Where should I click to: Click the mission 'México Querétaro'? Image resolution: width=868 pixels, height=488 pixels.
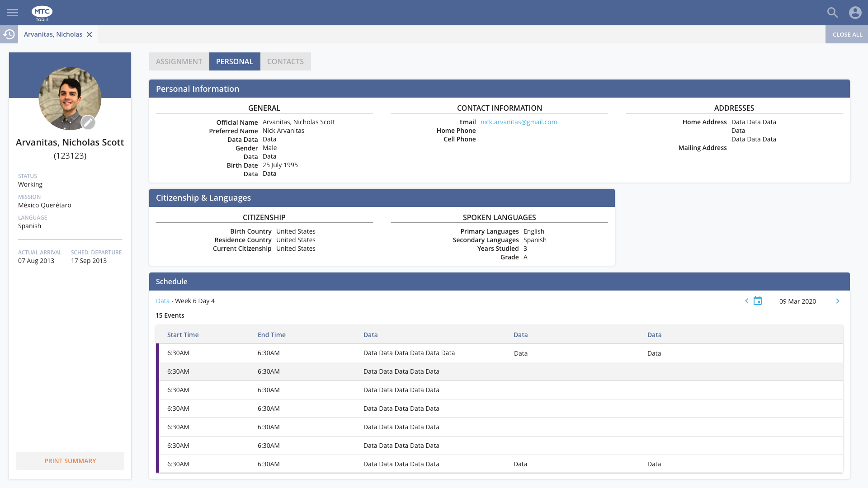tap(45, 205)
